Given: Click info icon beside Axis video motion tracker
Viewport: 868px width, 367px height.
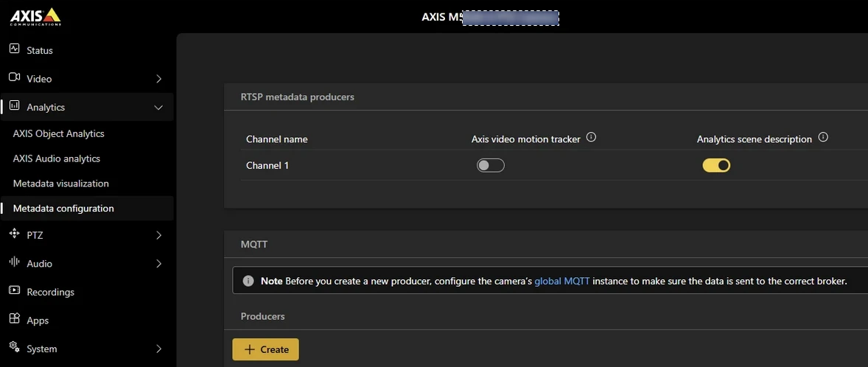Looking at the screenshot, I should [591, 138].
